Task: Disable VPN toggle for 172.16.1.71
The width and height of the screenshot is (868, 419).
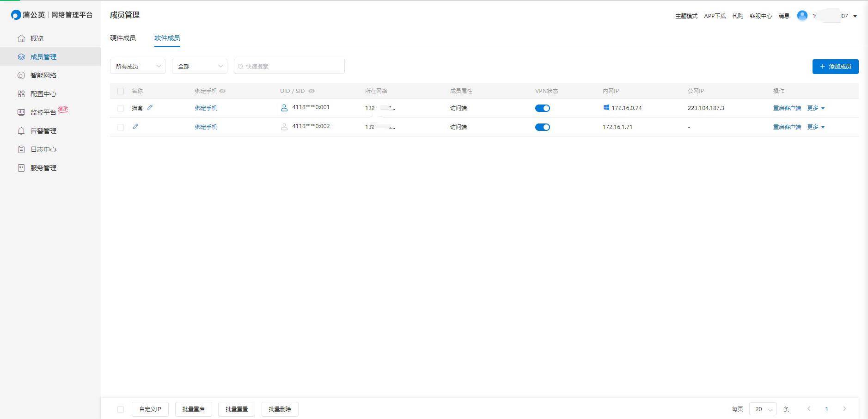Action: (543, 127)
